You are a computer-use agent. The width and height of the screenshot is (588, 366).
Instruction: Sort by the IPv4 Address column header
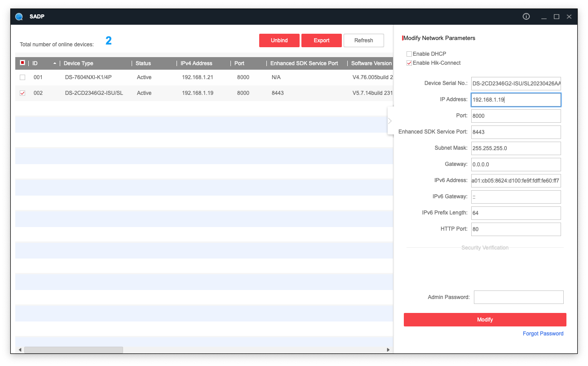point(196,63)
